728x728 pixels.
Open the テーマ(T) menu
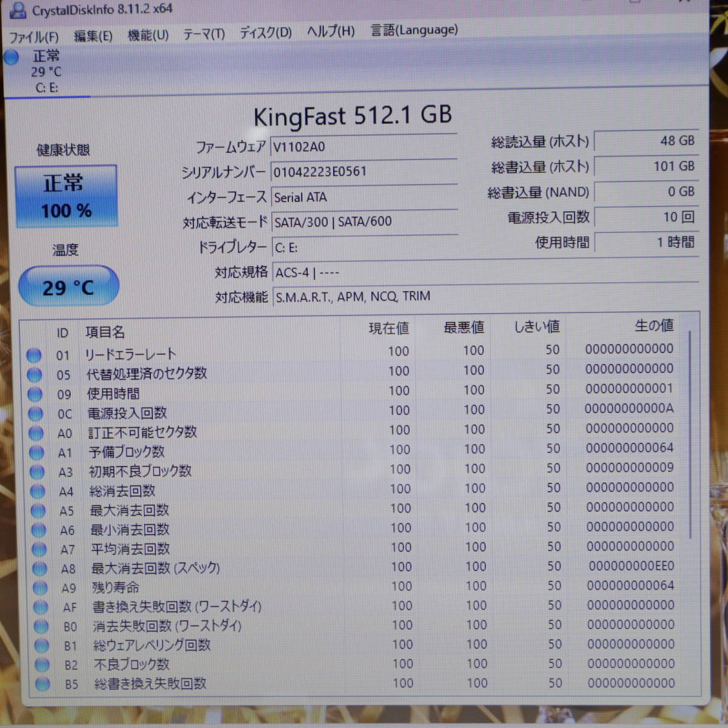204,34
